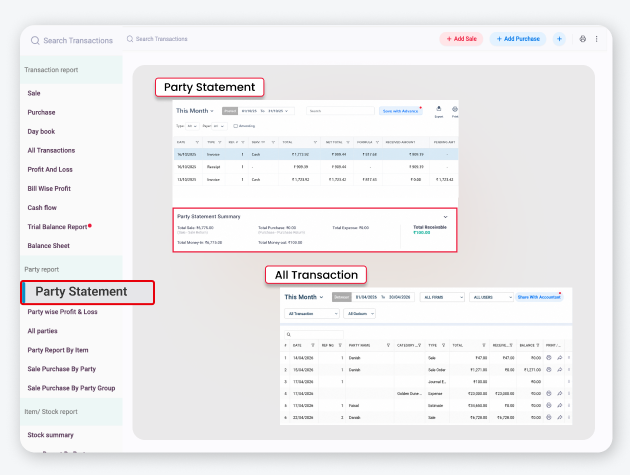Click share icon for the 14/04/2026 Sale row

tap(560, 358)
